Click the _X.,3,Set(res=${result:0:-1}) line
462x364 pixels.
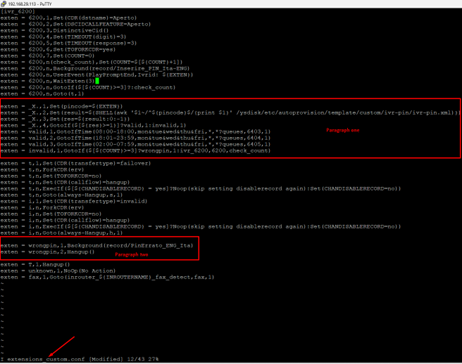click(65, 119)
